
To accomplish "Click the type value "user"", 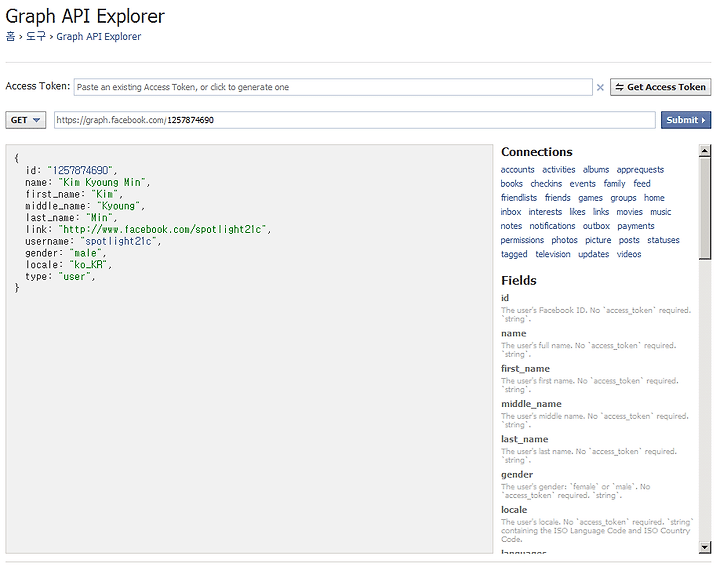I will pyautogui.click(x=75, y=276).
